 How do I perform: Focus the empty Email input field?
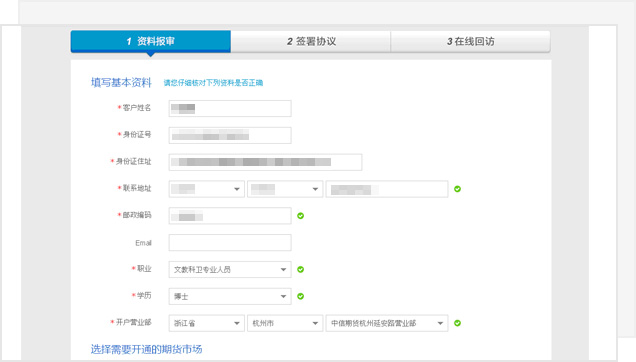point(230,242)
